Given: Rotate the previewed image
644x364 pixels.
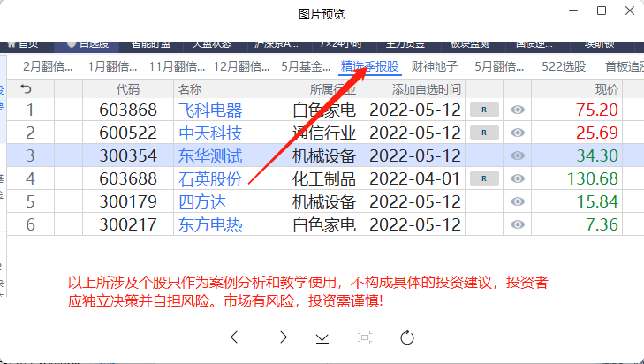Looking at the screenshot, I should [407, 337].
